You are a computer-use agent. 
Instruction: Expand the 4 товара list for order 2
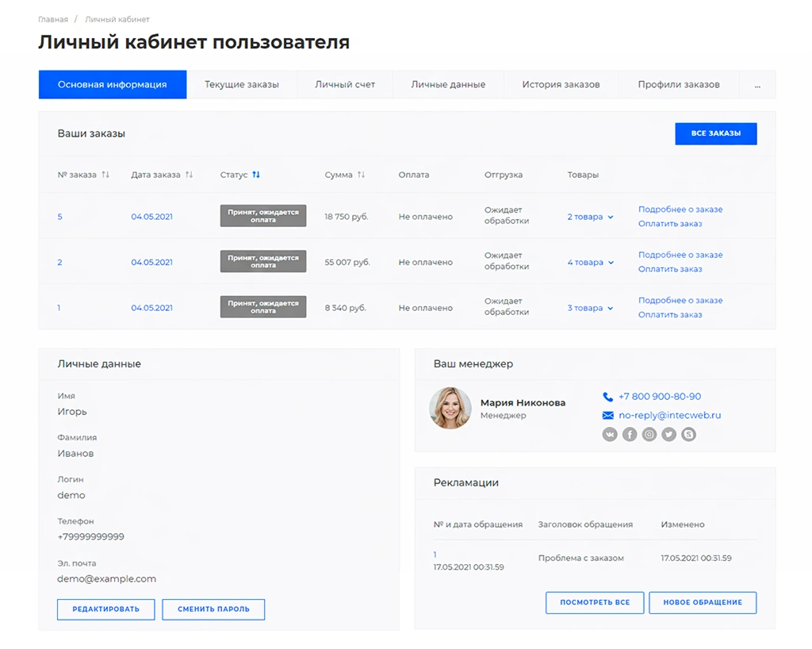(588, 262)
